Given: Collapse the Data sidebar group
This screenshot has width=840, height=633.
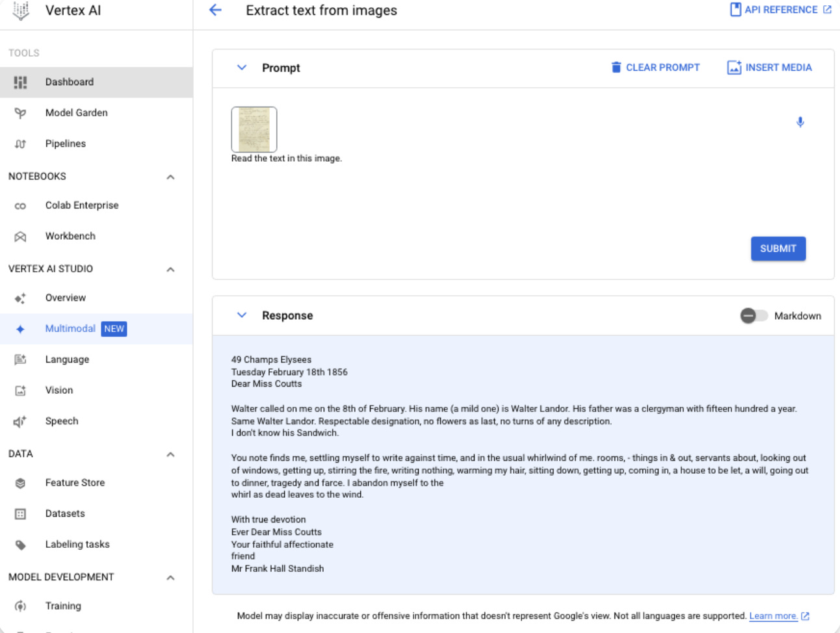Looking at the screenshot, I should coord(170,454).
